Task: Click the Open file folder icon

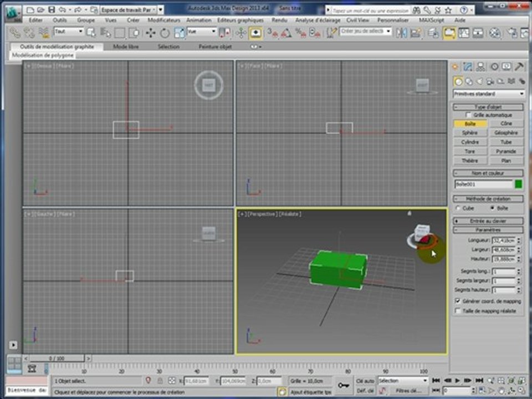Action: click(x=40, y=10)
